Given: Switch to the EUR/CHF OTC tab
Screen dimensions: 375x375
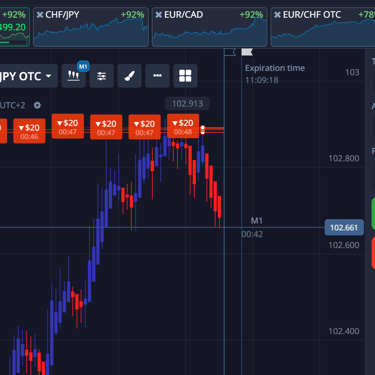Looking at the screenshot, I should tap(323, 27).
